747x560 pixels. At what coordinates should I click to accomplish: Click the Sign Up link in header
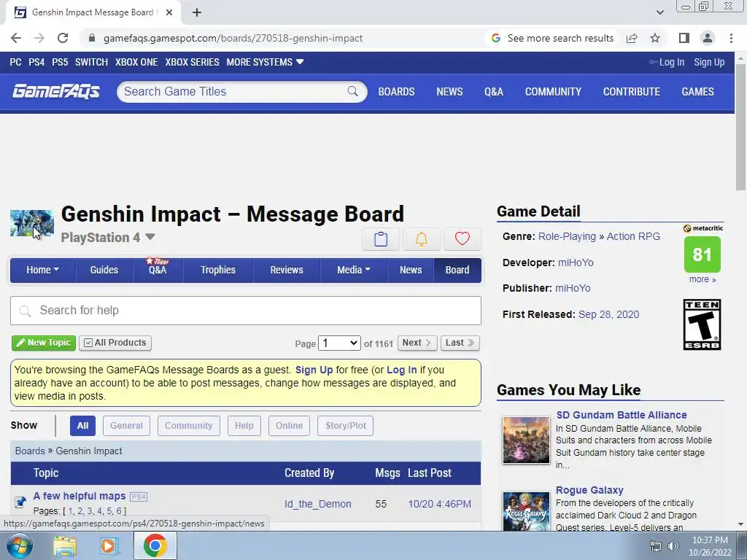709,63
